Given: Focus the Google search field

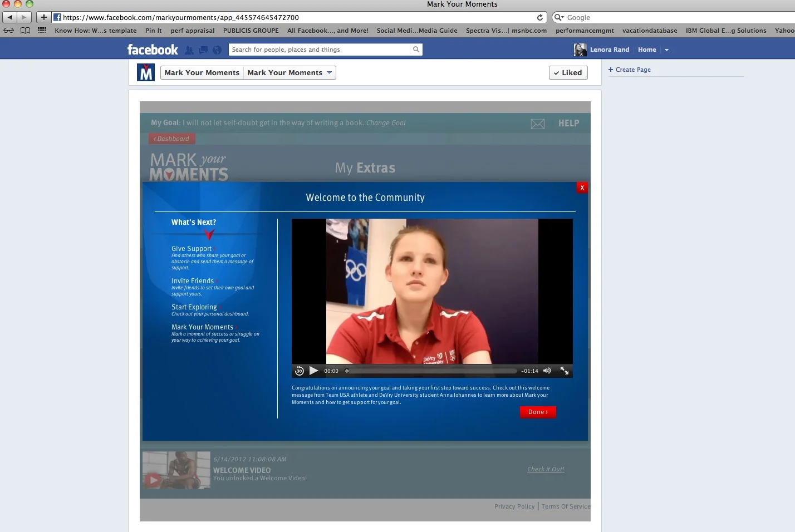Looking at the screenshot, I should tap(679, 17).
